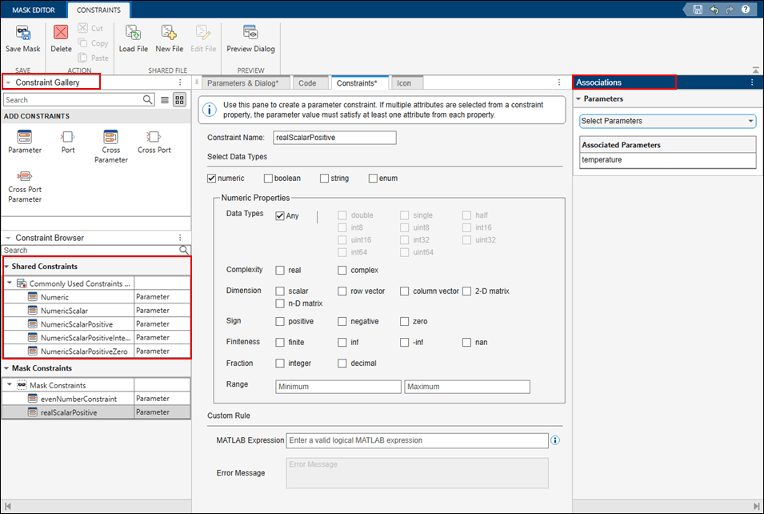Image resolution: width=764 pixels, height=514 pixels.
Task: Enable the enum data type
Action: pos(373,178)
